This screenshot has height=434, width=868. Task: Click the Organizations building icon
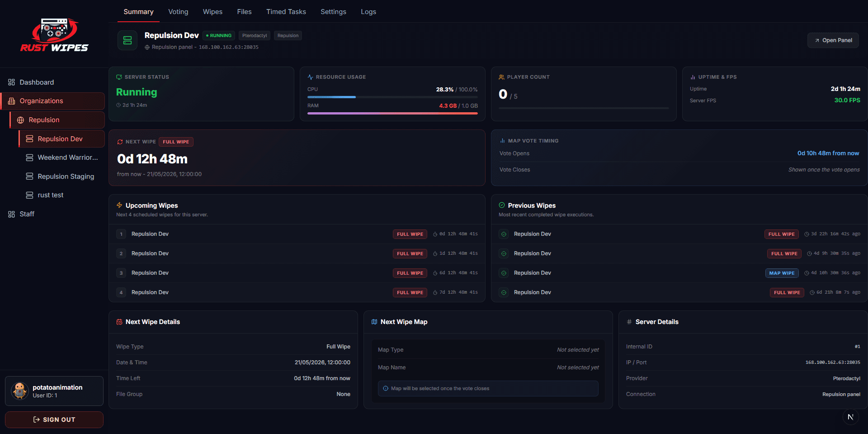(11, 101)
